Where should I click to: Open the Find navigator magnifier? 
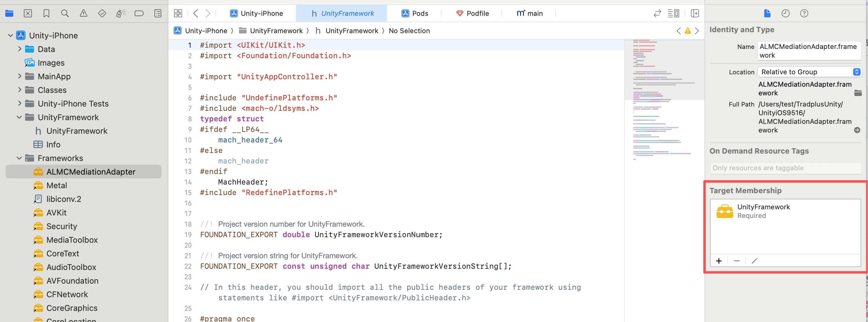(x=65, y=14)
